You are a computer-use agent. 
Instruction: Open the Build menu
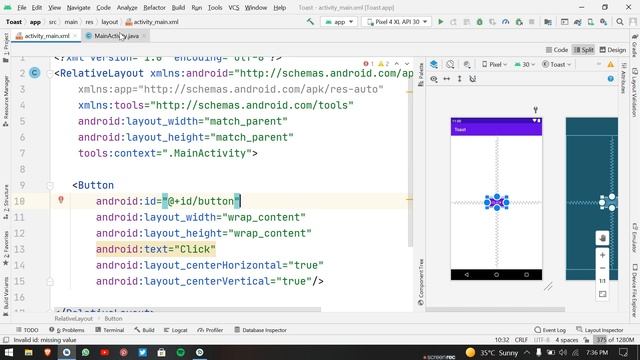(x=178, y=8)
